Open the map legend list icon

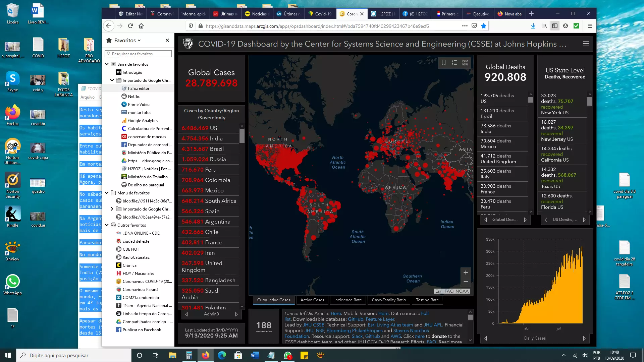[454, 63]
